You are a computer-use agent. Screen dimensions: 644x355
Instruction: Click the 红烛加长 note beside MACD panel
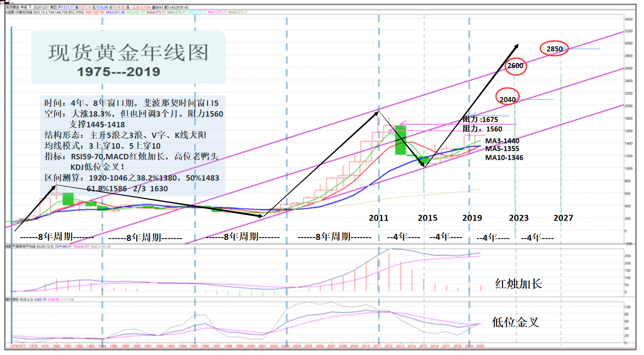point(518,284)
